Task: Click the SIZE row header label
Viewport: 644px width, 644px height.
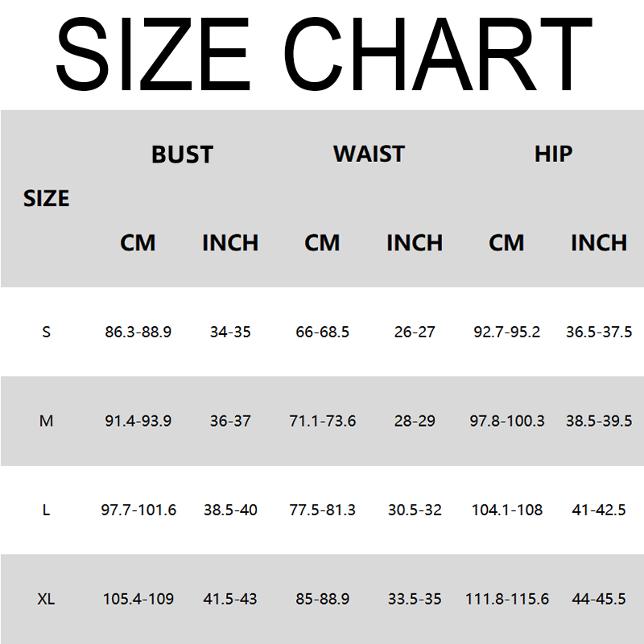Action: click(46, 198)
